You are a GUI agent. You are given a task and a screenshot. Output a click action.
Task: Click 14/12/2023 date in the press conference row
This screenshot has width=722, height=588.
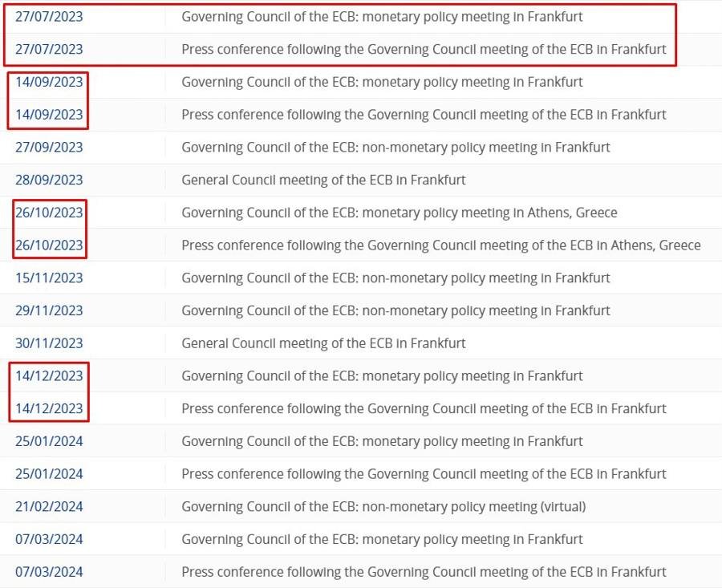pyautogui.click(x=49, y=408)
